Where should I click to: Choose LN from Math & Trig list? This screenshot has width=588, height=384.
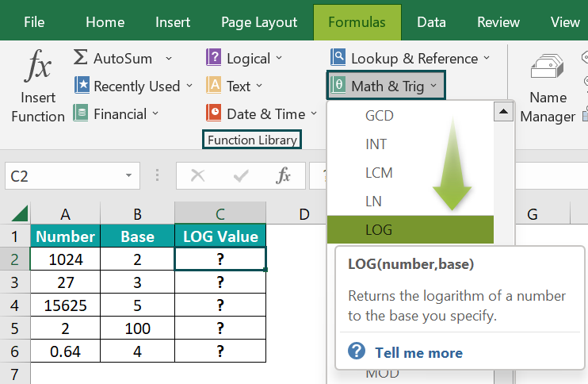pos(410,202)
